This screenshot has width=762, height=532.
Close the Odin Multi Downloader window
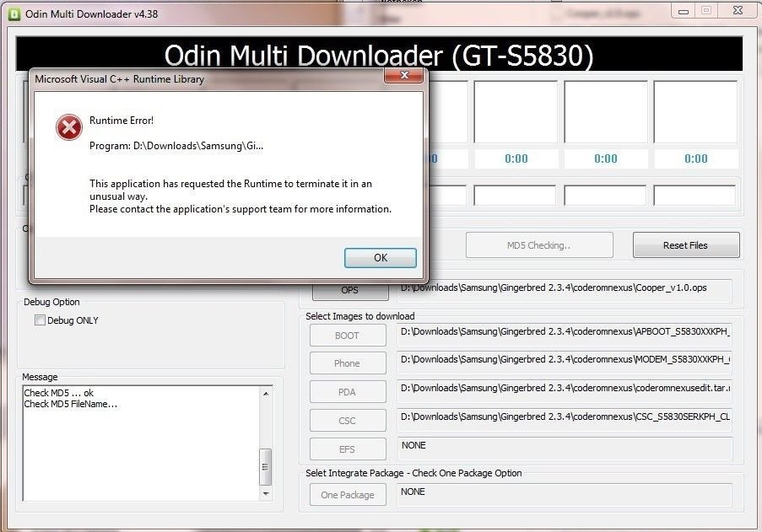pyautogui.click(x=738, y=11)
